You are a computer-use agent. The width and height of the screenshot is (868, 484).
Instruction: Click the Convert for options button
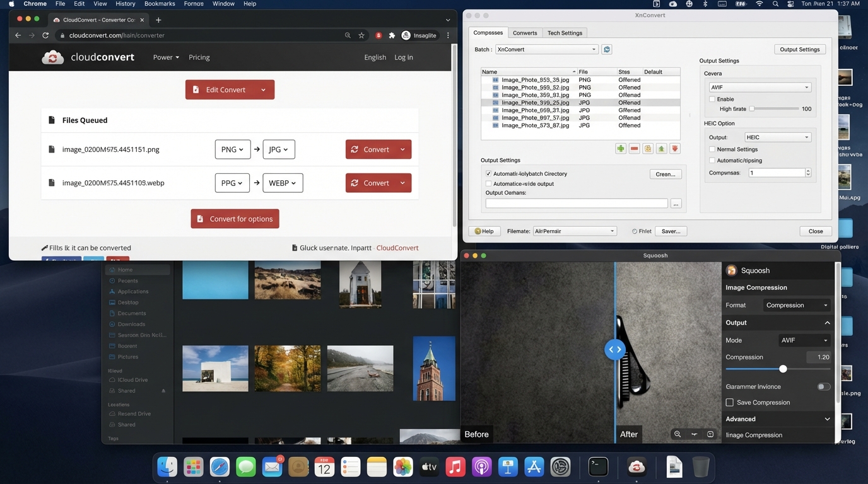tap(235, 219)
